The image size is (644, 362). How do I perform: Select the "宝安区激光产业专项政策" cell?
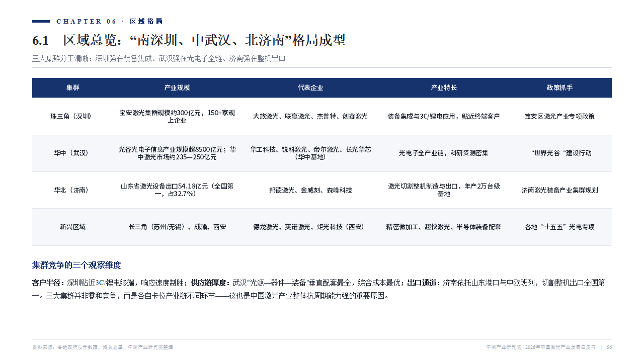560,116
